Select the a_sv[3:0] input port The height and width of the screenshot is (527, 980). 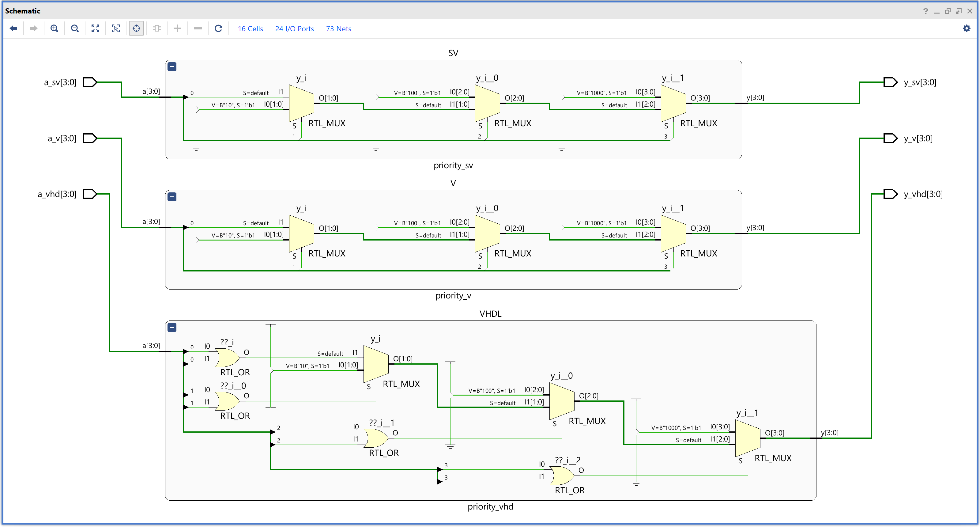pos(90,82)
